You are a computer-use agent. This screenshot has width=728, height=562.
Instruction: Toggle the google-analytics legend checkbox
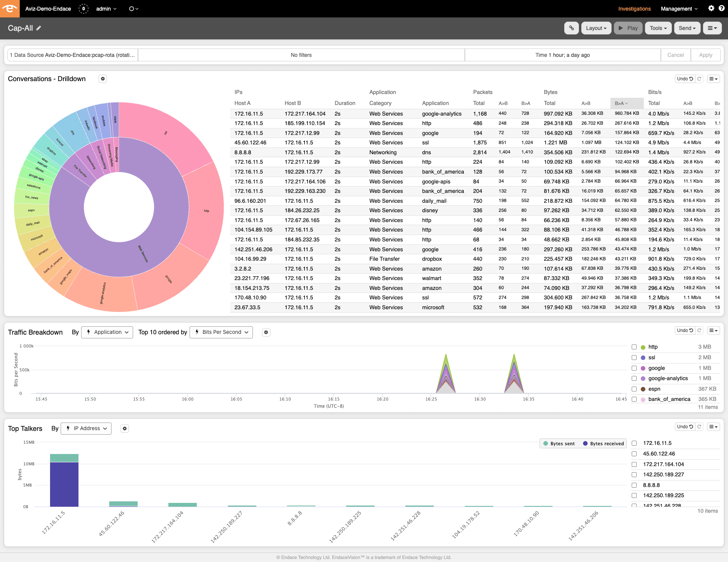[x=634, y=378]
